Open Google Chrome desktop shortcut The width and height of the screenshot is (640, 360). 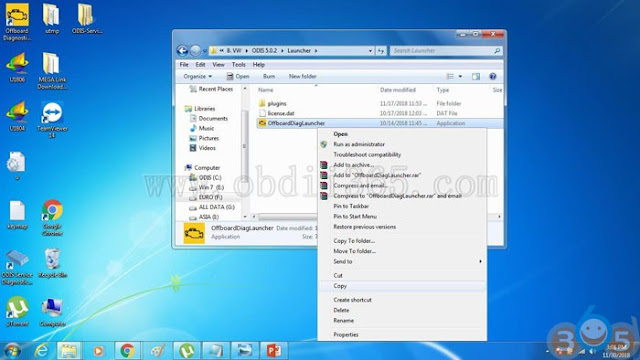52,218
